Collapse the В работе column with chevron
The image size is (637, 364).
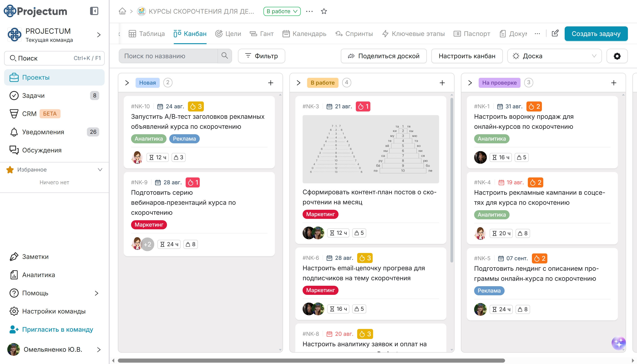pos(298,83)
